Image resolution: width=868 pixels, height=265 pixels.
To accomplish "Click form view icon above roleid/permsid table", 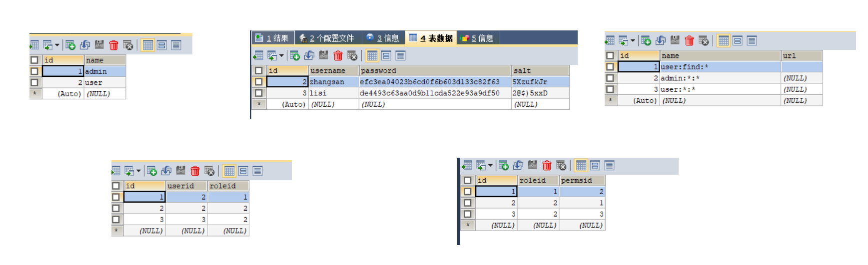I will [x=595, y=165].
